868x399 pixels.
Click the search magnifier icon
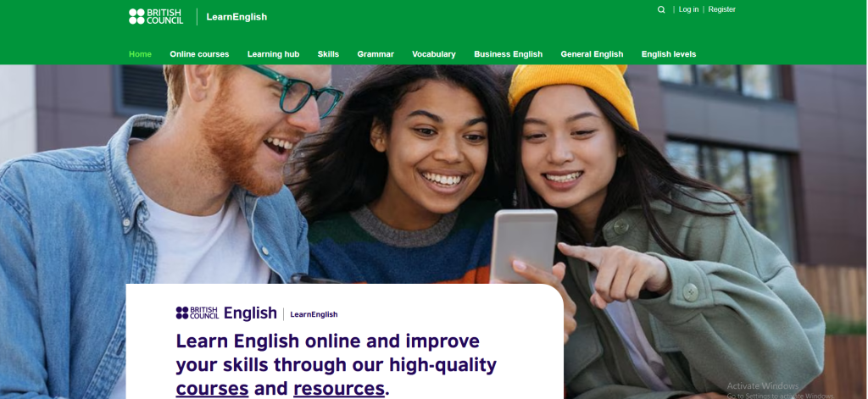tap(661, 9)
